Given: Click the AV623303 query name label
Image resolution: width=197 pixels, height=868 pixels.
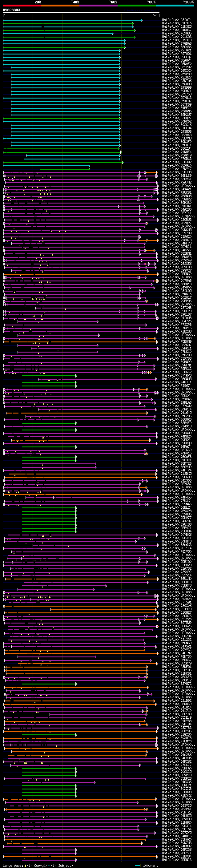Looking at the screenshot, I should pos(11,10).
